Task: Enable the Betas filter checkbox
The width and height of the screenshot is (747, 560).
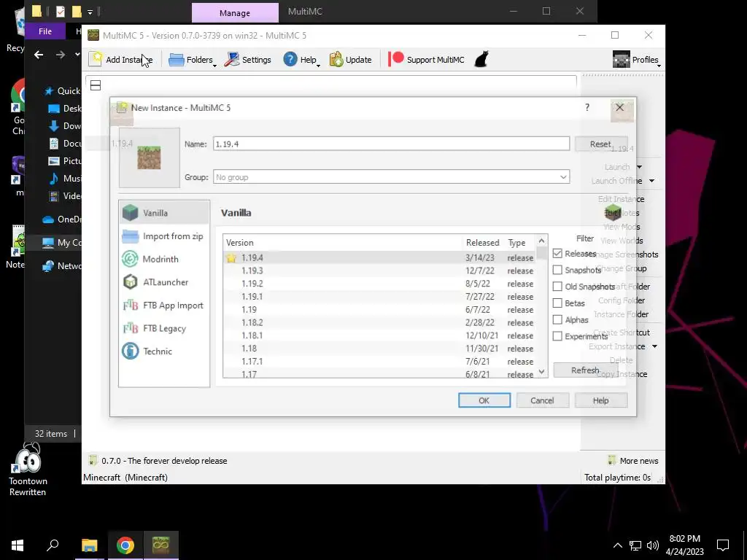Action: pyautogui.click(x=557, y=303)
